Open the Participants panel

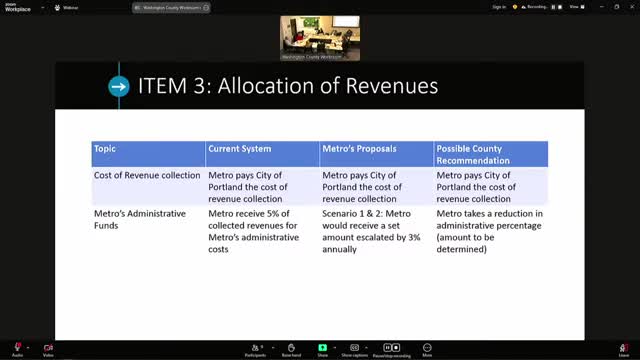256,348
